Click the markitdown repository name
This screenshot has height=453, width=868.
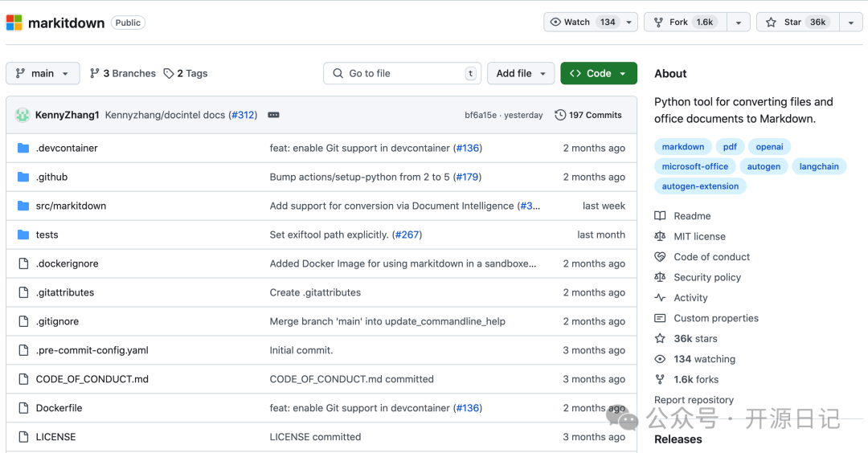(67, 22)
